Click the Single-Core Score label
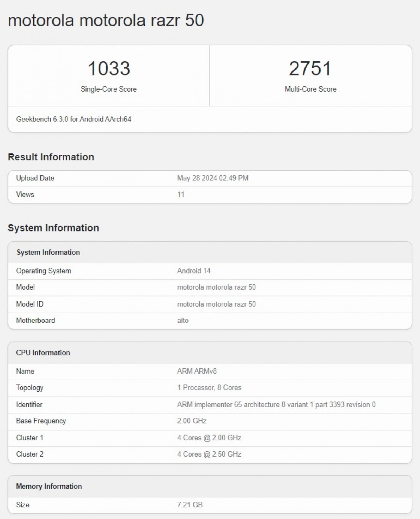The width and height of the screenshot is (420, 519). click(109, 89)
